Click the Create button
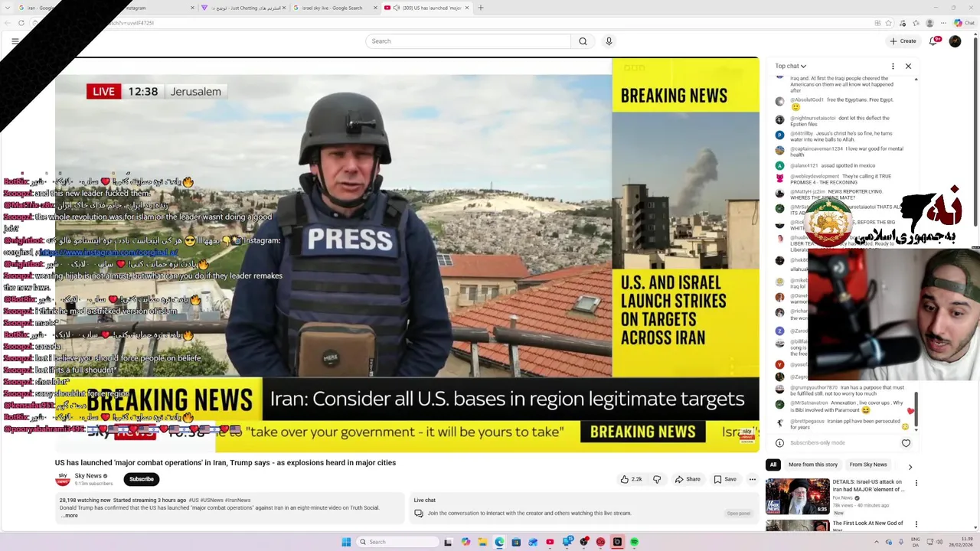Image resolution: width=980 pixels, height=551 pixels. pos(903,41)
